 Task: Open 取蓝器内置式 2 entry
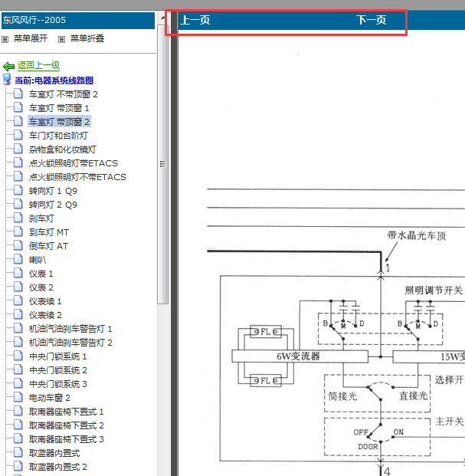pos(58,467)
